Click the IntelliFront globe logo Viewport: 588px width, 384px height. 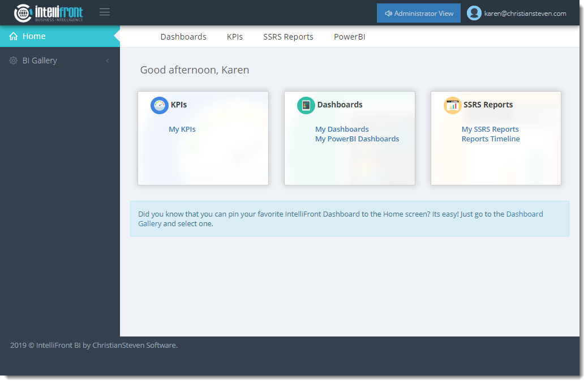point(23,13)
